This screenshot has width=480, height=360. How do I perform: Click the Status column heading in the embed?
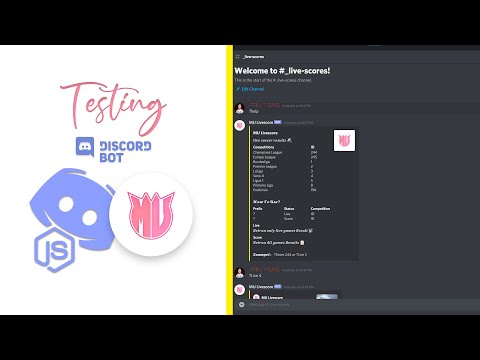289,208
